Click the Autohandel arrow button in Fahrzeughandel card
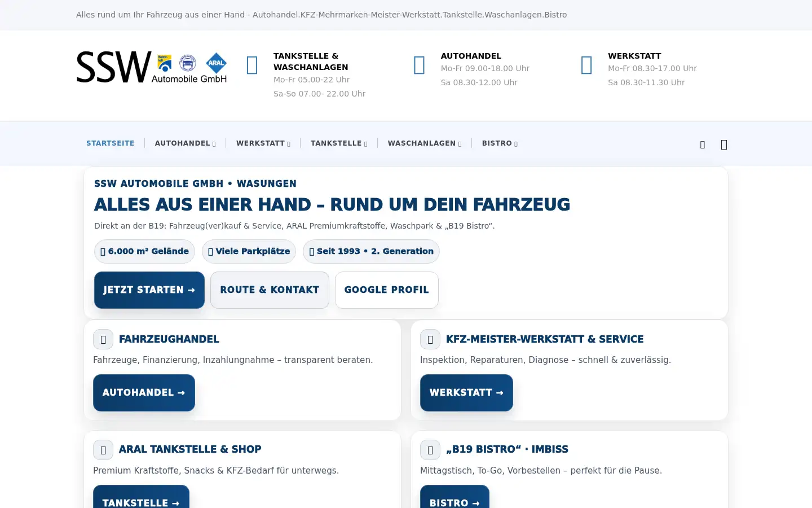This screenshot has height=508, width=812. tap(144, 393)
